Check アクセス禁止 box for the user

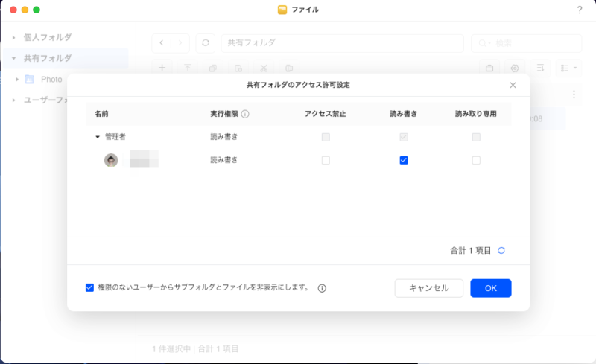(x=326, y=160)
